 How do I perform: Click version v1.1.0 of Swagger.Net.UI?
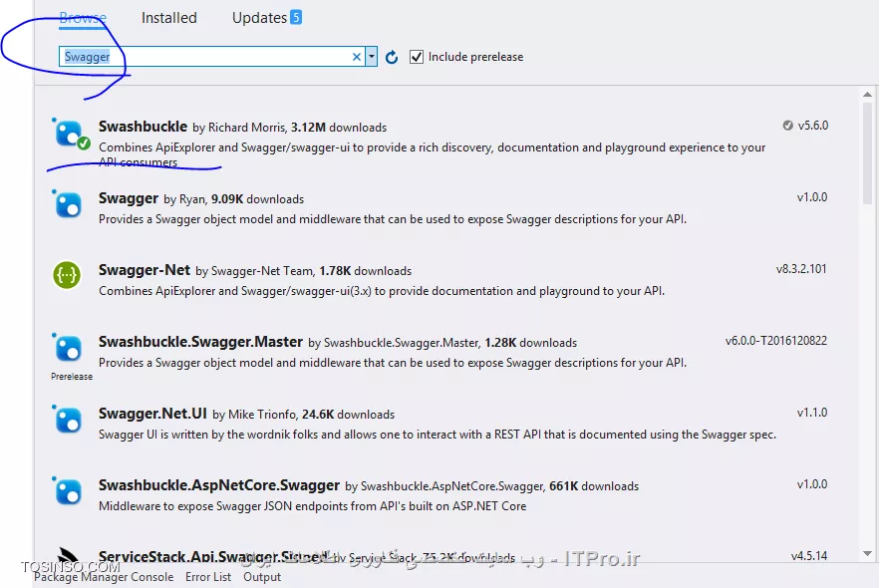click(812, 413)
